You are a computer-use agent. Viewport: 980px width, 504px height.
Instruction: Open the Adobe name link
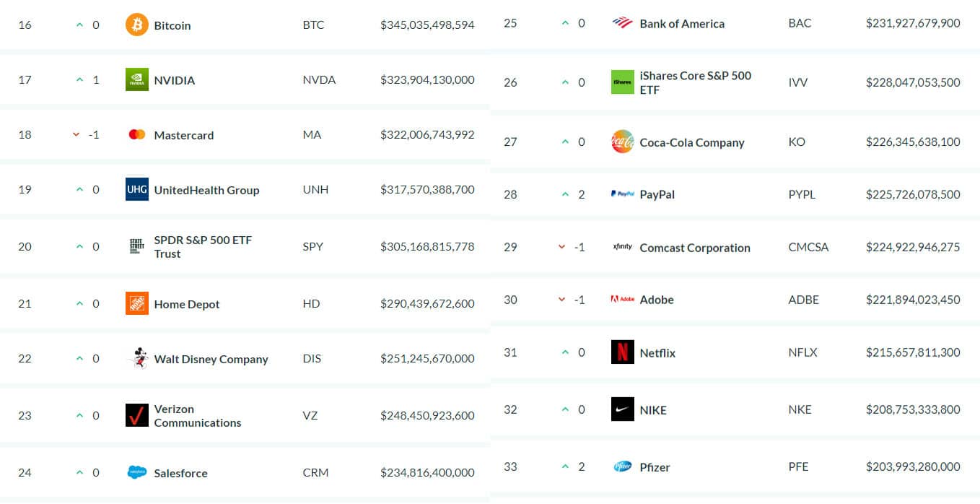(657, 300)
